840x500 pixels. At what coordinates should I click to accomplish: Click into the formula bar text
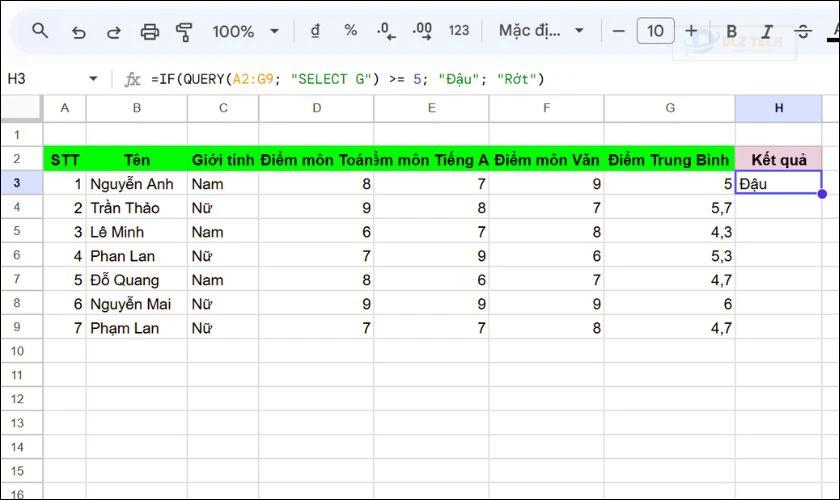[x=347, y=79]
